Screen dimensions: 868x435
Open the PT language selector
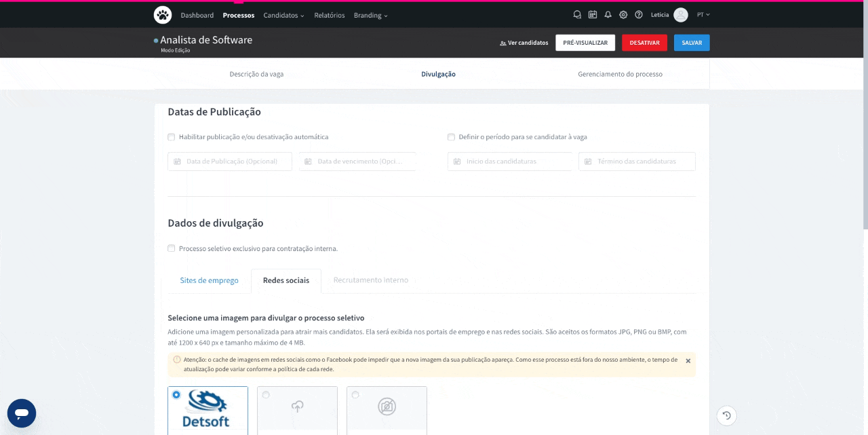[703, 15]
